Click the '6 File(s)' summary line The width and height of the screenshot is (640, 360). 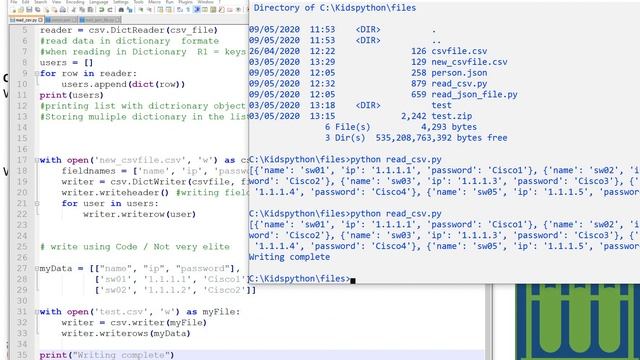coord(347,127)
